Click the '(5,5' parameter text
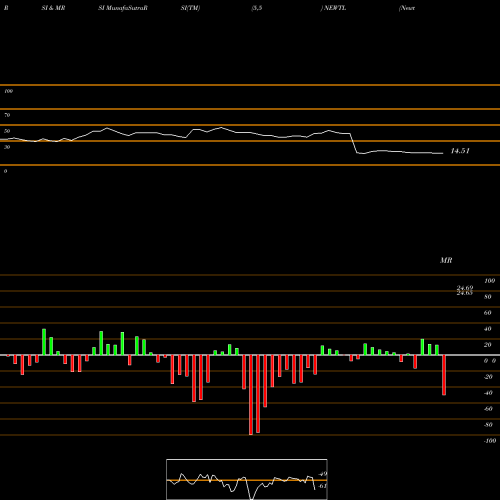This screenshot has width=500, height=500. click(x=257, y=8)
